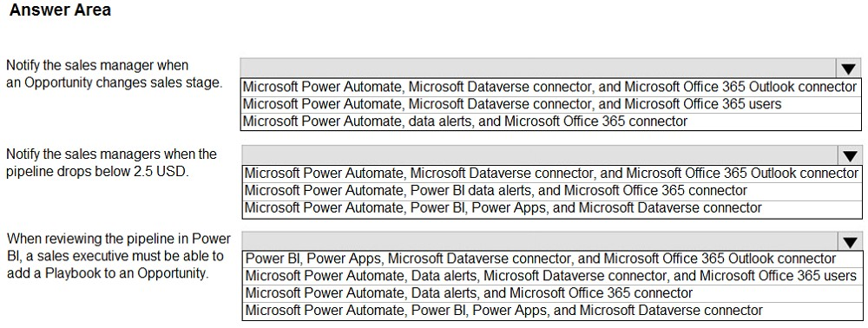The width and height of the screenshot is (868, 328).
Task: Expand dropdown arrow for adding Playbook to Opportunity
Action: [850, 242]
